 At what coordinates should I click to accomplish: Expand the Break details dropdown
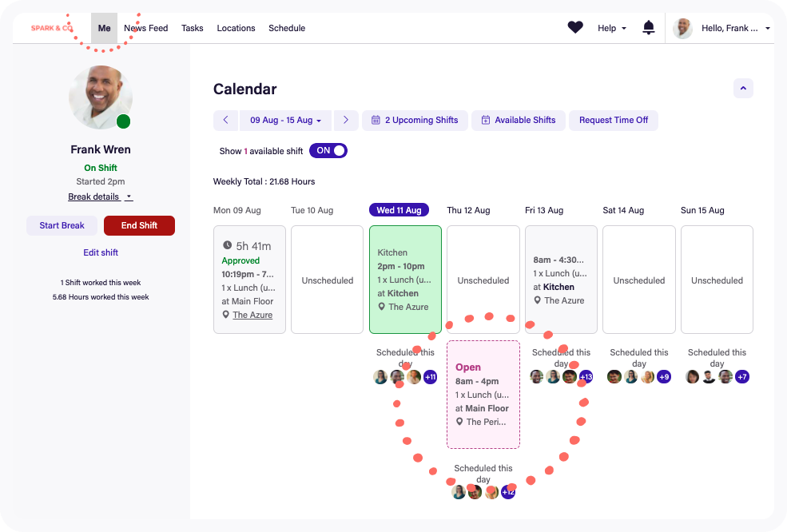[x=100, y=197]
